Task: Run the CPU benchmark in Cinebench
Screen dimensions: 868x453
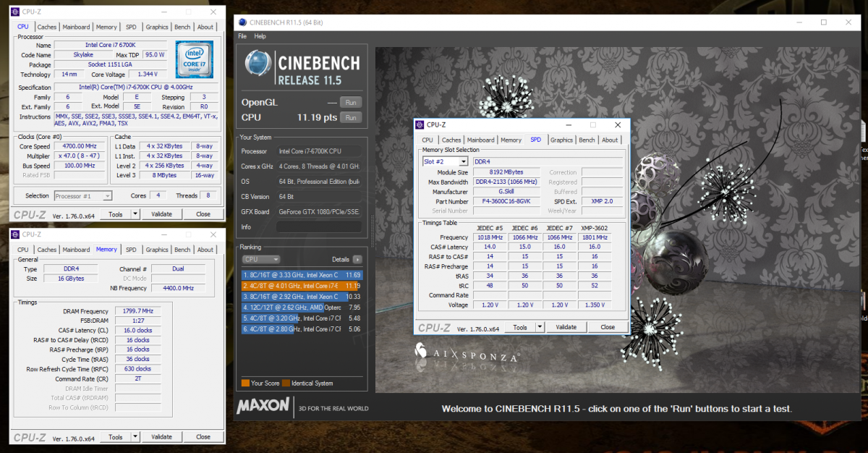Action: click(351, 117)
